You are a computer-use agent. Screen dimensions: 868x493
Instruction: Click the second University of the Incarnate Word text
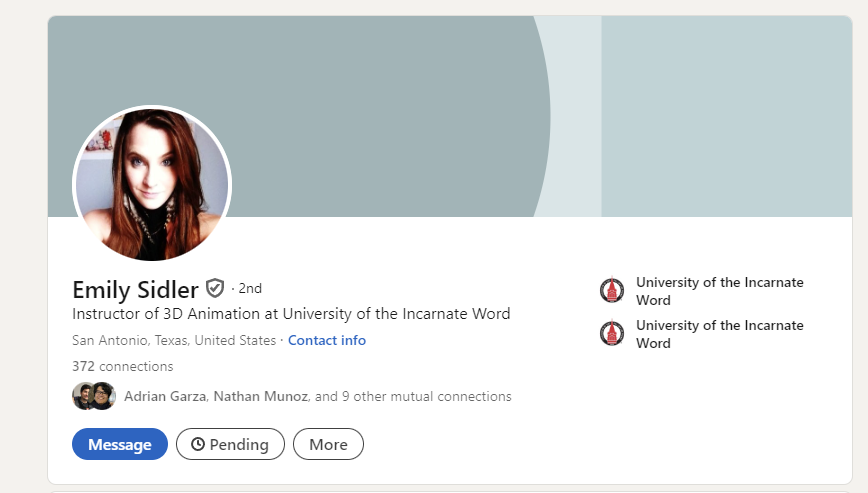point(720,334)
